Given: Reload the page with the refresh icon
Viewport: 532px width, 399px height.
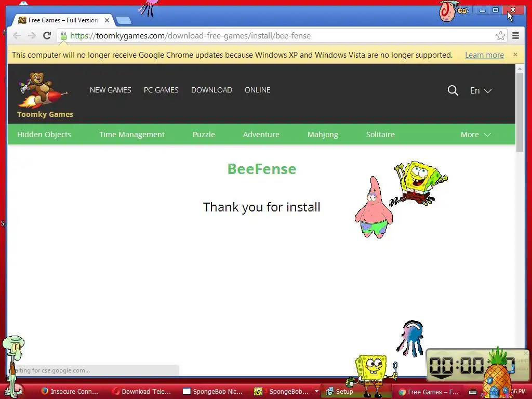Looking at the screenshot, I should [x=47, y=36].
